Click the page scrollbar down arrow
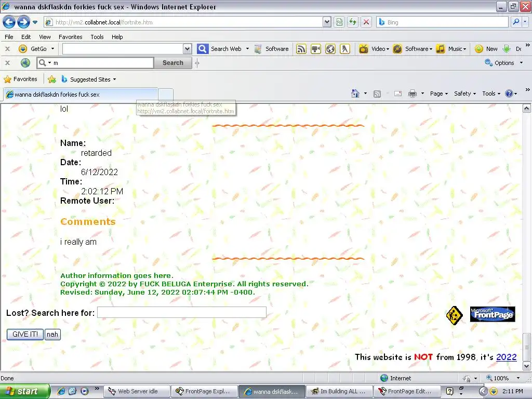Viewport: 532px width, 399px height. [x=527, y=366]
